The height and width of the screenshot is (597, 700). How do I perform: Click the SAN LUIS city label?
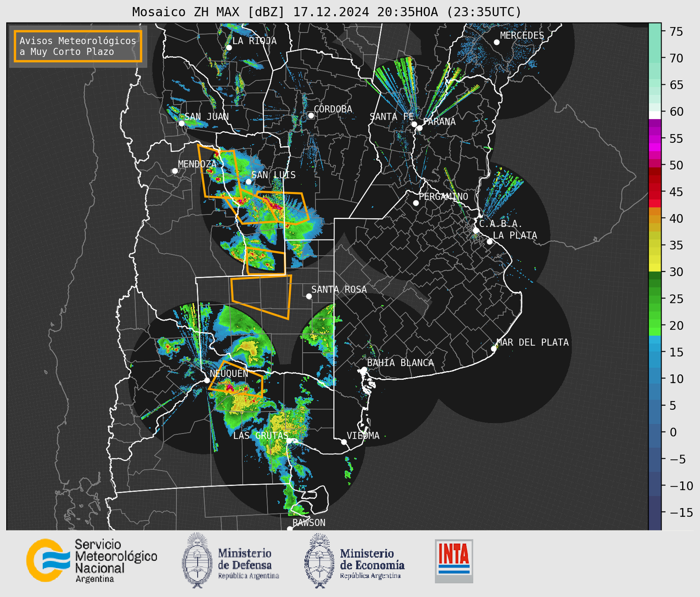pos(273,175)
